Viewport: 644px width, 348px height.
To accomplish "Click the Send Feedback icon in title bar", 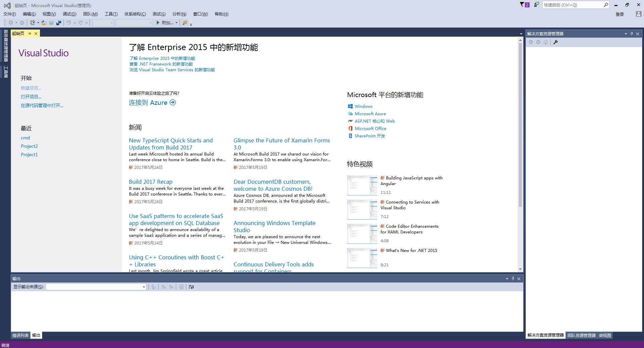I will 537,5.
